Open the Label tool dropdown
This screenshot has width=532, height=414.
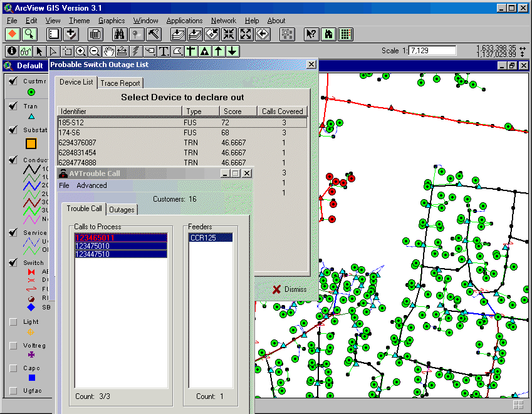pyautogui.click(x=150, y=51)
